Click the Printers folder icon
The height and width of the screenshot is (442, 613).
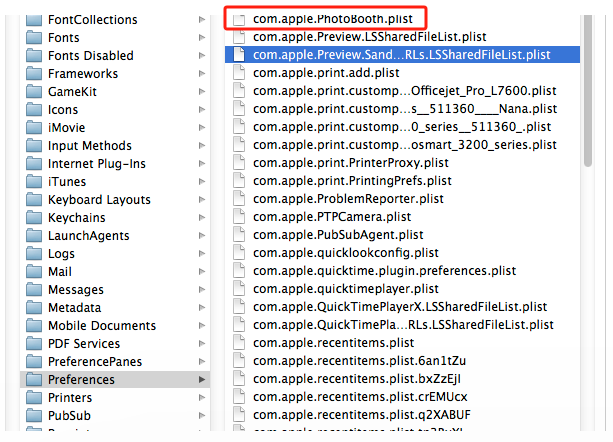tap(34, 397)
